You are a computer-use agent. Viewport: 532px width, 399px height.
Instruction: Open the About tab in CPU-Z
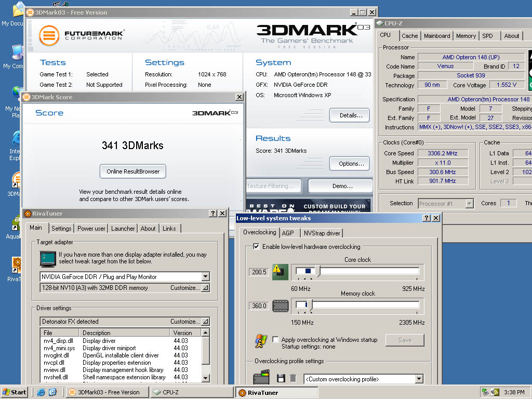pyautogui.click(x=511, y=36)
